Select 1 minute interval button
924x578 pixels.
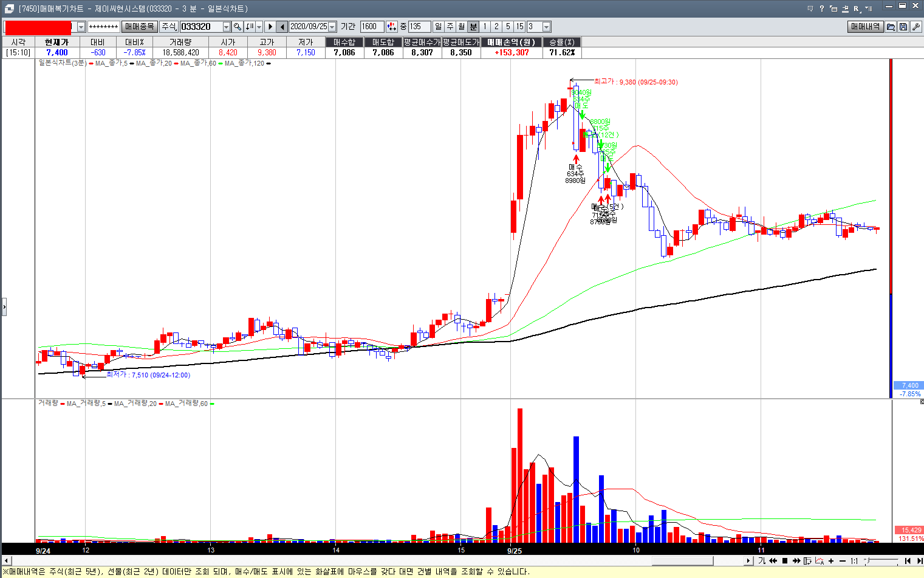[x=485, y=27]
